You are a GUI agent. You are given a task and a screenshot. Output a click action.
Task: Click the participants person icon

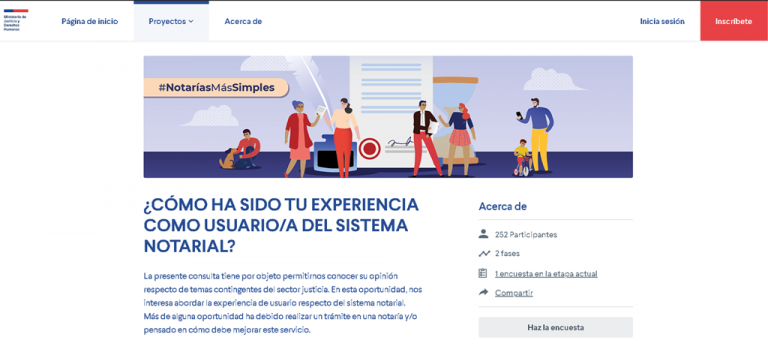click(483, 234)
